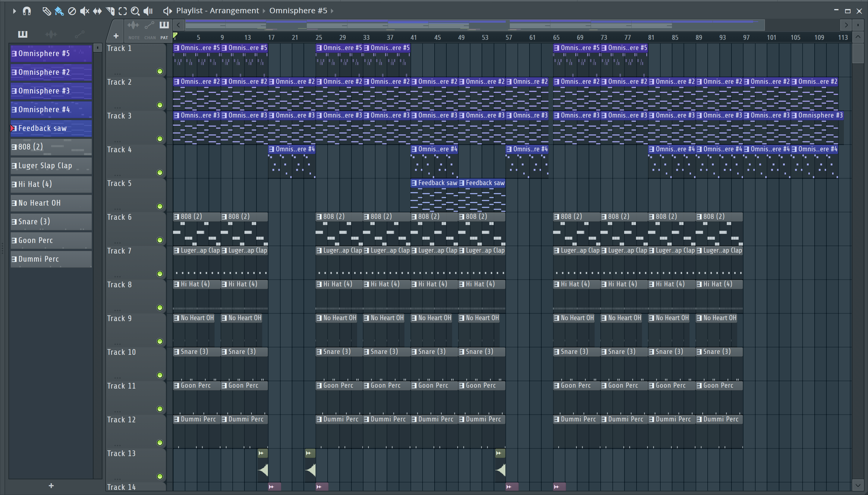
Task: Select Goon Perc in the picker
Action: coord(51,241)
